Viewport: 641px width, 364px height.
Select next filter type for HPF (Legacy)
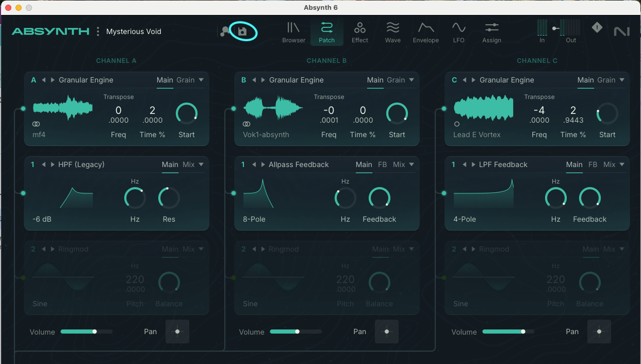(53, 164)
